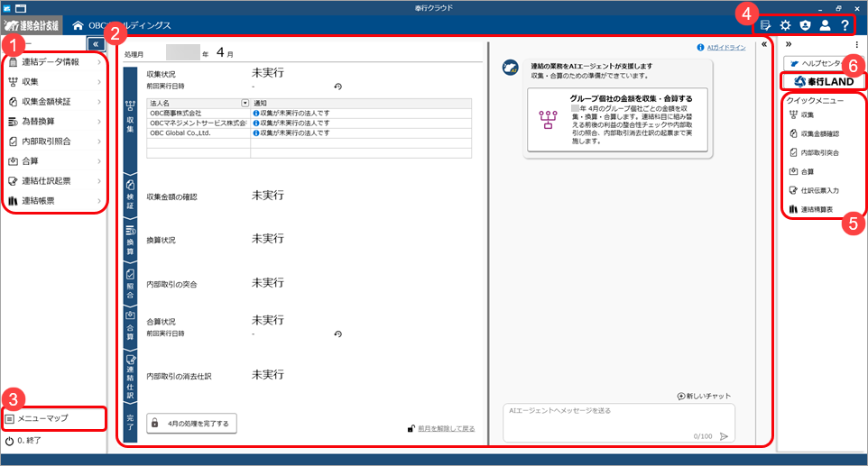Open settings gear icon in header
This screenshot has width=868, height=466.
(x=786, y=25)
